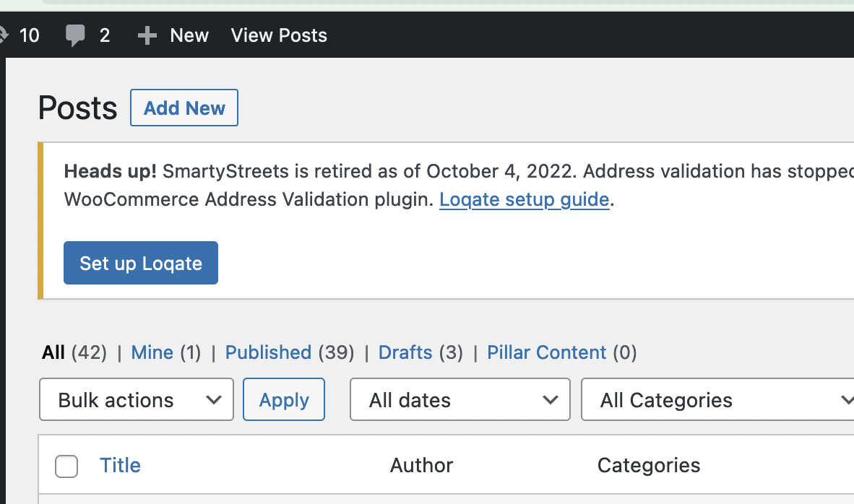
Task: Tick the select-all posts checkbox
Action: point(66,466)
